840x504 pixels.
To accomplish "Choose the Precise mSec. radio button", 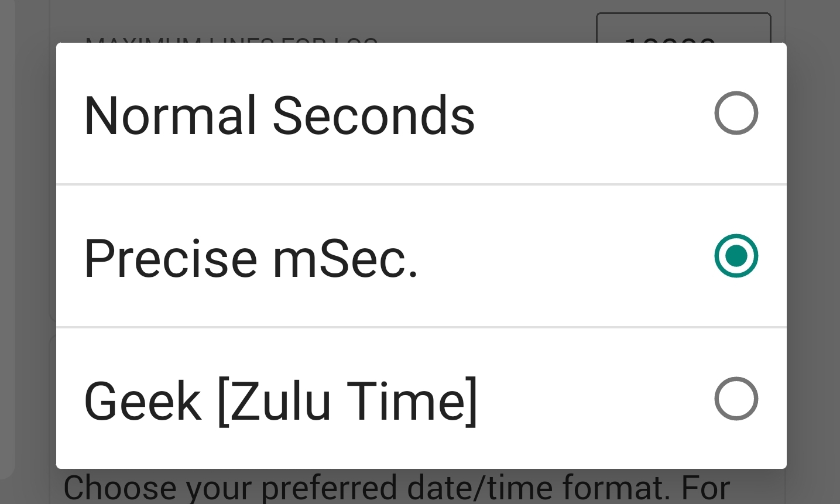I will click(736, 256).
